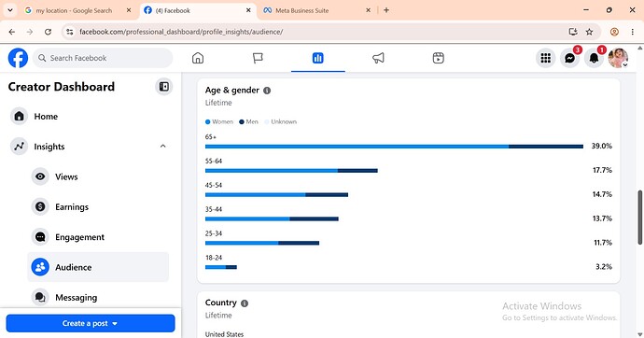Collapse the Insights section chevron
The image size is (644, 338).
163,147
